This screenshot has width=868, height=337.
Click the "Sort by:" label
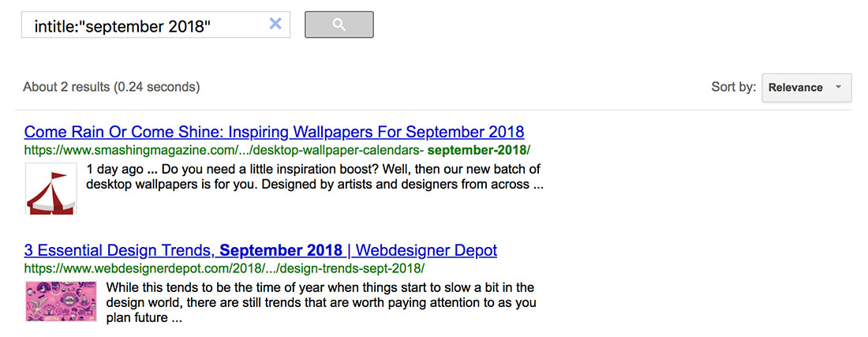tap(733, 88)
